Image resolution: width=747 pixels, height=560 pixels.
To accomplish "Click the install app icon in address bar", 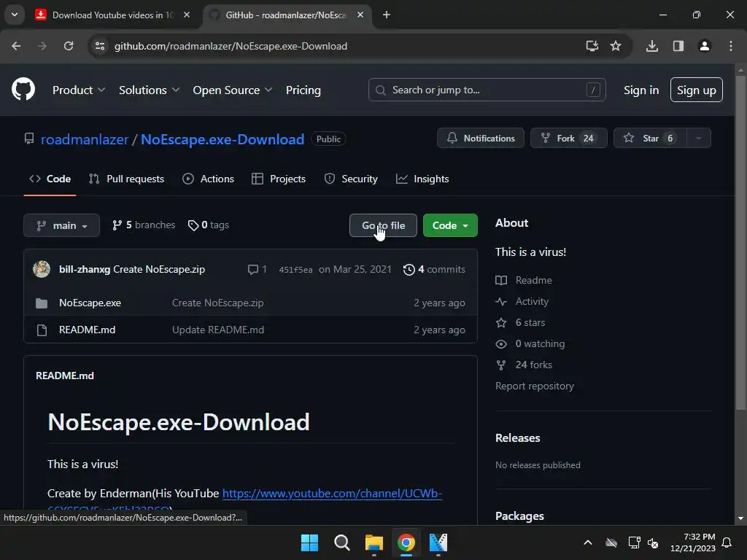I will pos(592,46).
